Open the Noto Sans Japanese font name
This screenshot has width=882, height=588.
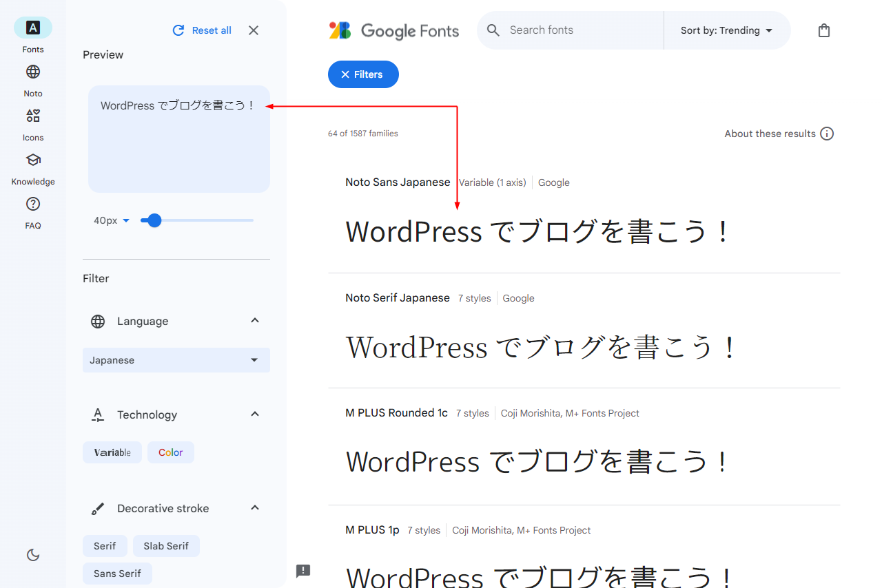click(398, 182)
